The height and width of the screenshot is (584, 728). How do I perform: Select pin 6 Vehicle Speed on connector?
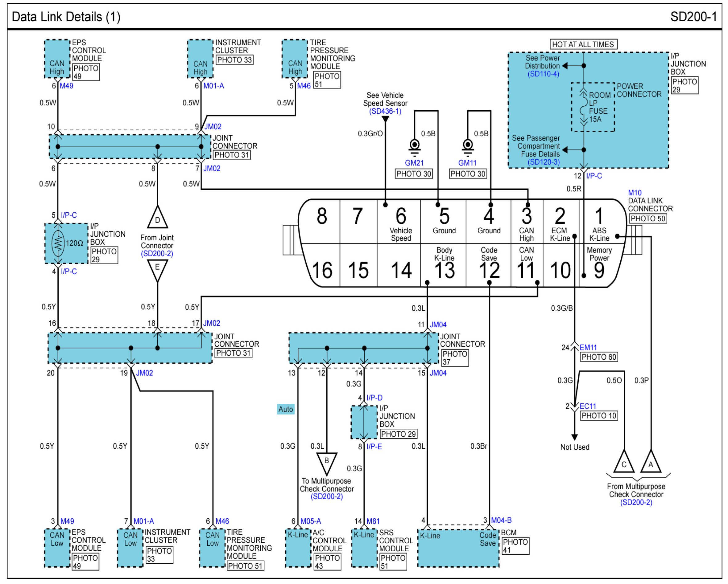400,222
